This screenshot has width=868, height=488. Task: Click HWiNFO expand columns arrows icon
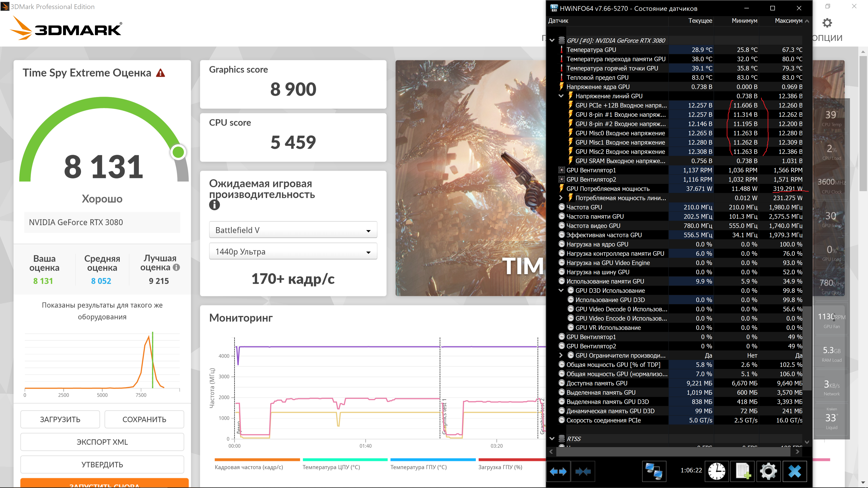(x=558, y=471)
